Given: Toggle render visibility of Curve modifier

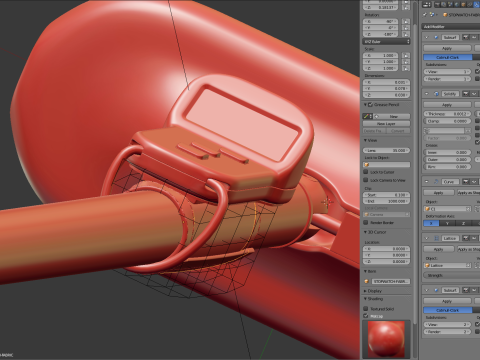Looking at the screenshot, I should coord(465,182).
